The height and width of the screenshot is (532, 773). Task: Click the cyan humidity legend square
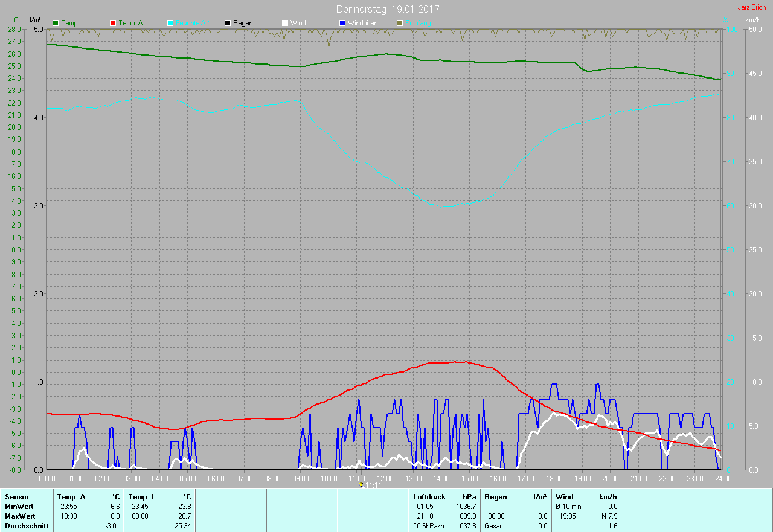click(x=170, y=23)
